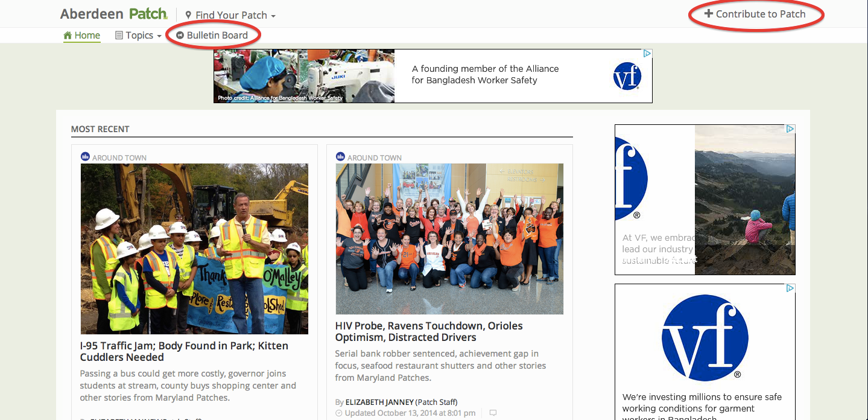Image resolution: width=868 pixels, height=420 pixels.
Task: Click the large VF logo in the lower sidebar ad
Action: (x=705, y=338)
